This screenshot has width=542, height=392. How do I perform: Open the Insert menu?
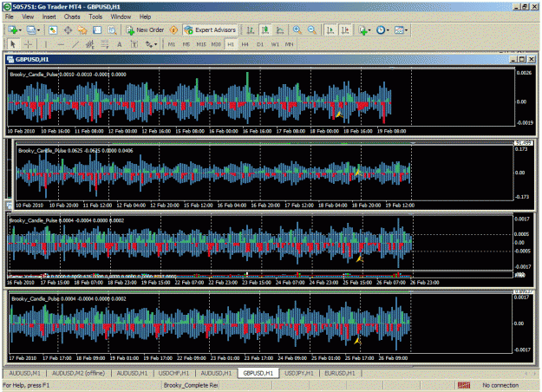pyautogui.click(x=49, y=16)
